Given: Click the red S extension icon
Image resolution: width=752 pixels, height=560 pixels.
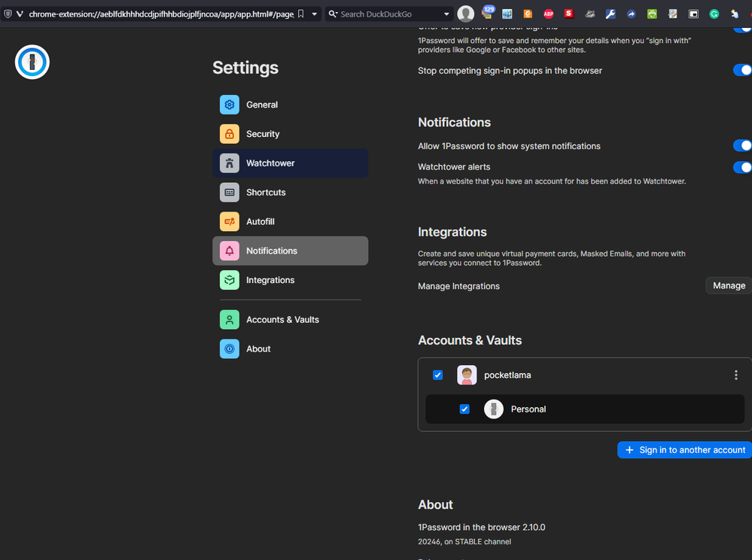Looking at the screenshot, I should 569,14.
